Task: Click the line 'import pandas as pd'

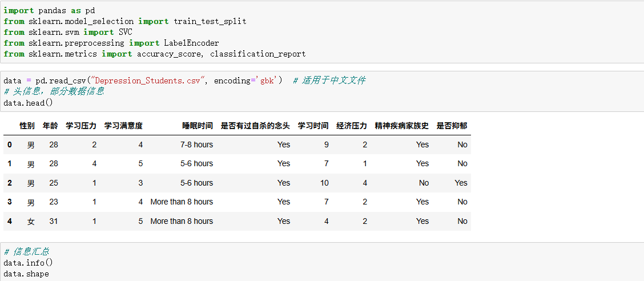Action: pyautogui.click(x=49, y=10)
